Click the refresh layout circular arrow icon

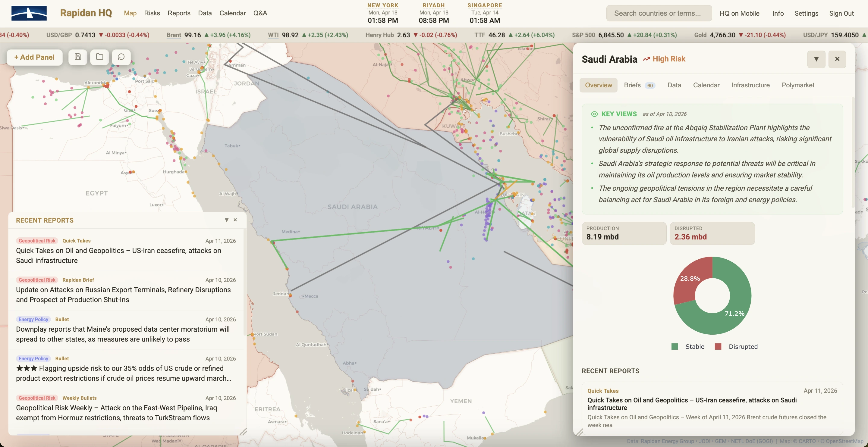click(x=121, y=57)
